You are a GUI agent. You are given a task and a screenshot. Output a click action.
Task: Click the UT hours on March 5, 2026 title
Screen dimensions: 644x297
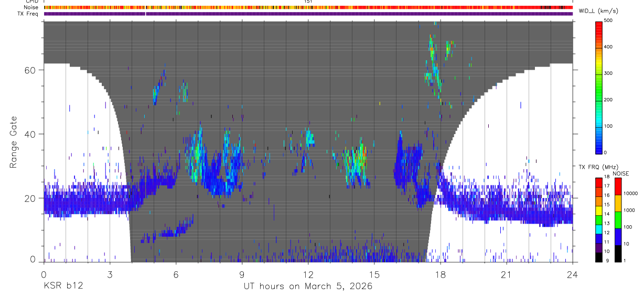coord(308,287)
